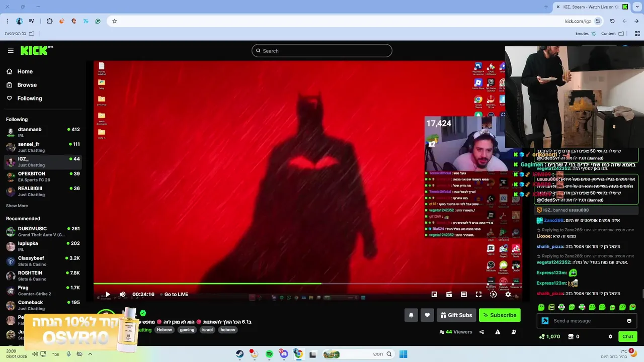Viewport: 644px width, 362px height.
Task: Open emoji picker in message box
Action: click(629, 321)
